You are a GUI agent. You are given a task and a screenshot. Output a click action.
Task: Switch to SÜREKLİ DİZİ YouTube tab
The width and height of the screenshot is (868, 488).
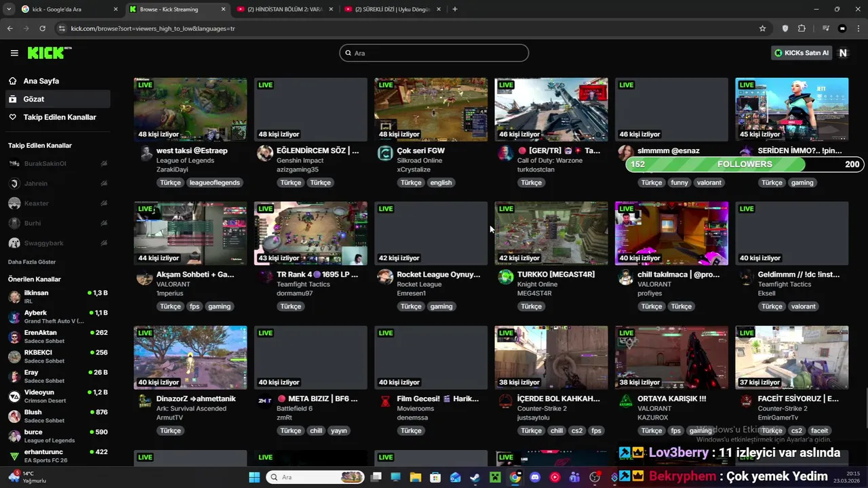(393, 9)
